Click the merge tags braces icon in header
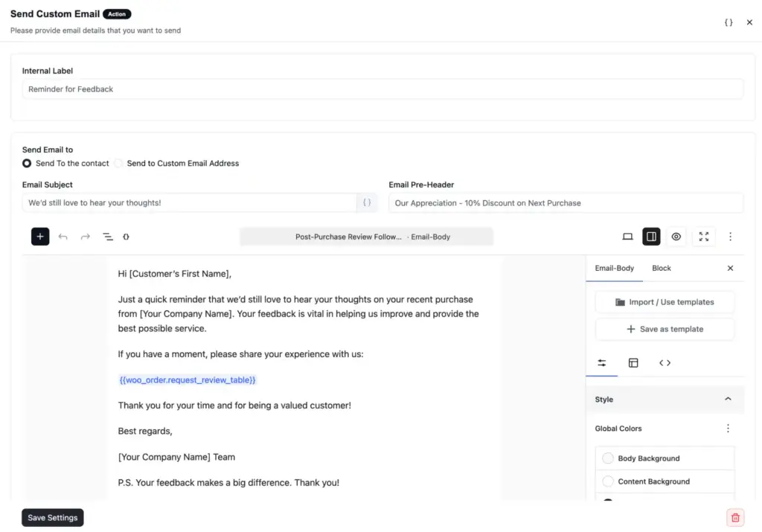 (x=728, y=22)
